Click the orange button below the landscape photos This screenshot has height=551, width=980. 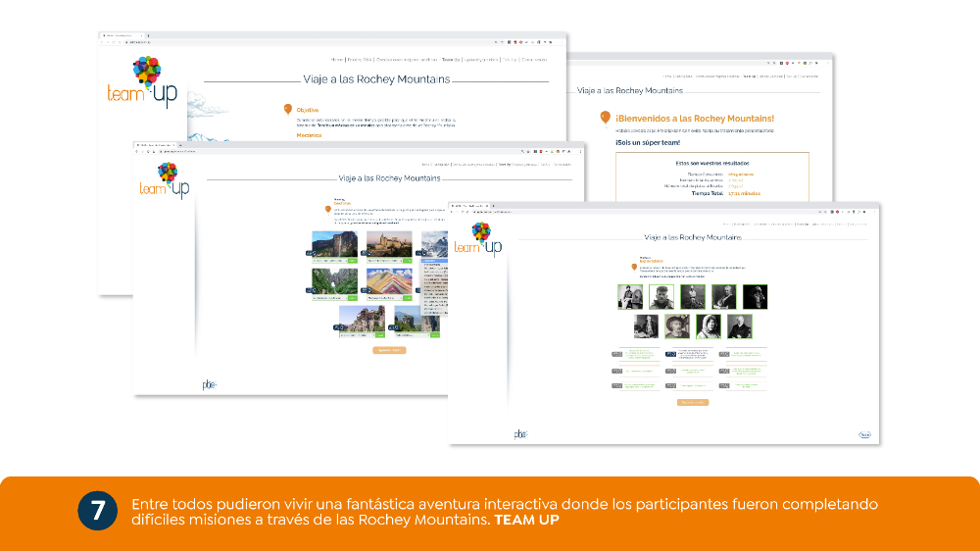389,350
